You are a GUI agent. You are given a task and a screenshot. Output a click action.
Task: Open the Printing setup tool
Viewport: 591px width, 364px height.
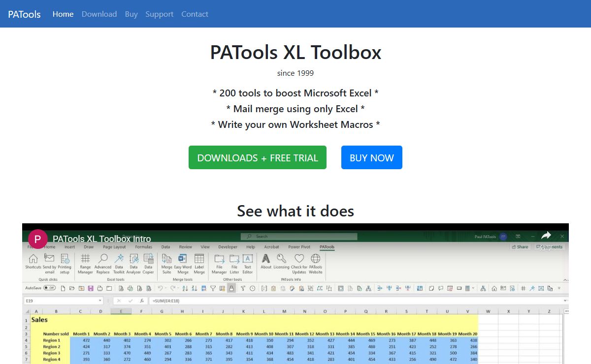point(65,264)
